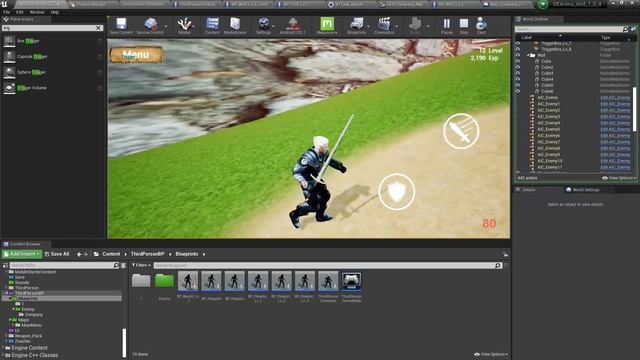
Task: Open the Source Control dropdown arrow
Action: tap(166, 27)
